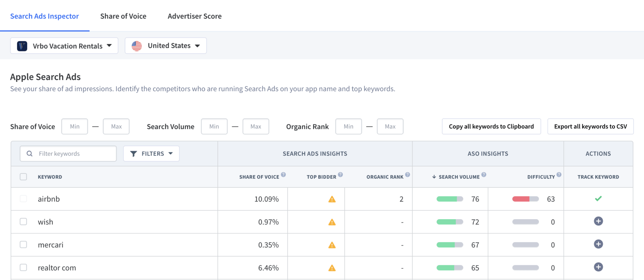Track the mercari keyword with plus icon
The image size is (644, 280).
598,244
